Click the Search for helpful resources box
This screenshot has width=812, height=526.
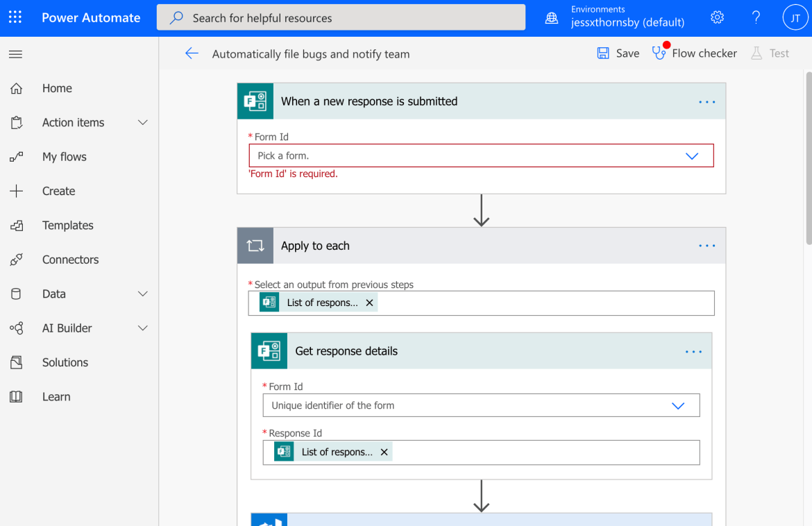click(x=341, y=18)
